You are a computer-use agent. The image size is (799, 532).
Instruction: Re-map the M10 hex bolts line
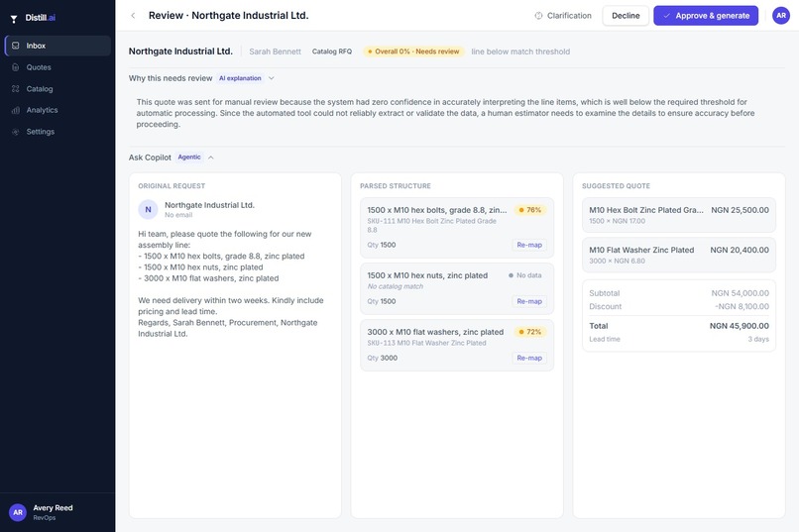529,245
